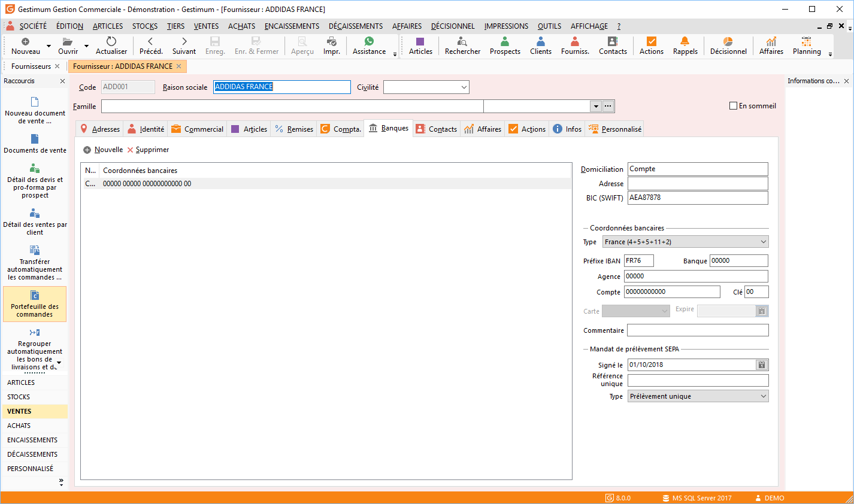Click the Rechercher search icon

tap(462, 46)
